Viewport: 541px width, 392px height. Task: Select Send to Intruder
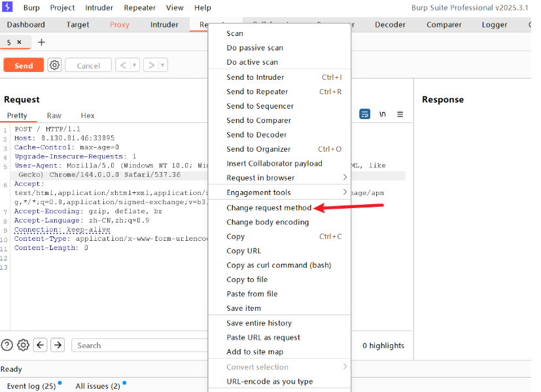pyautogui.click(x=279, y=77)
